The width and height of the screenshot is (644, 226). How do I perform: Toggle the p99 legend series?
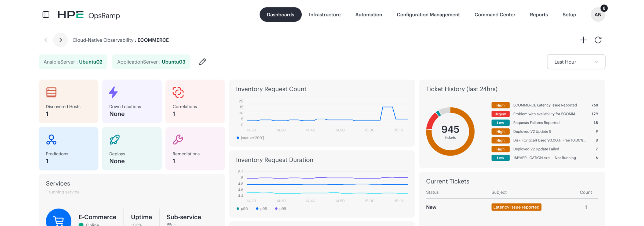point(280,209)
